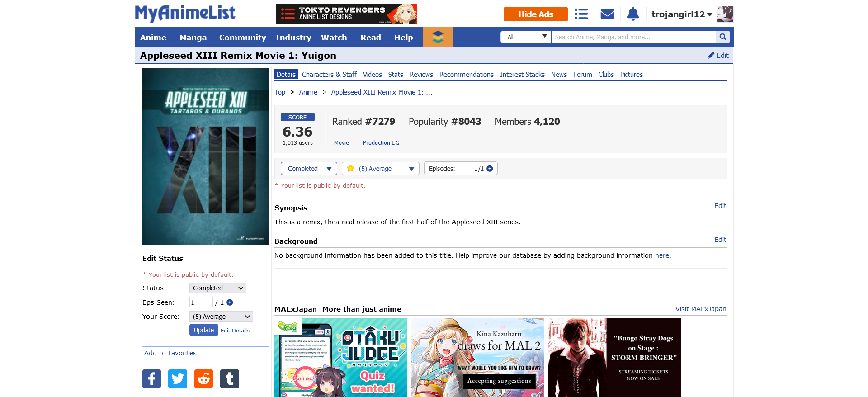Click Visit MALxJapan link

coord(701,309)
